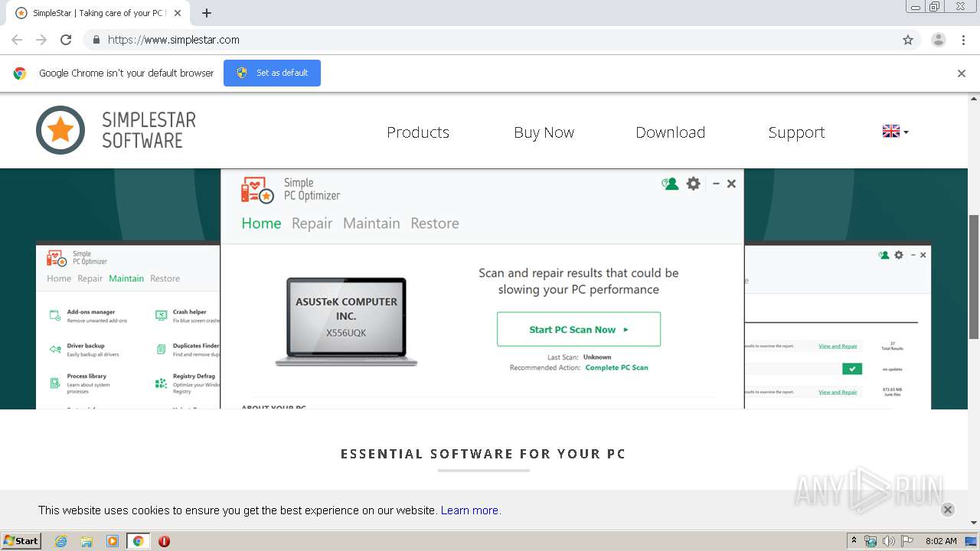Open a new browser tab
This screenshot has height=551, width=980.
(207, 13)
